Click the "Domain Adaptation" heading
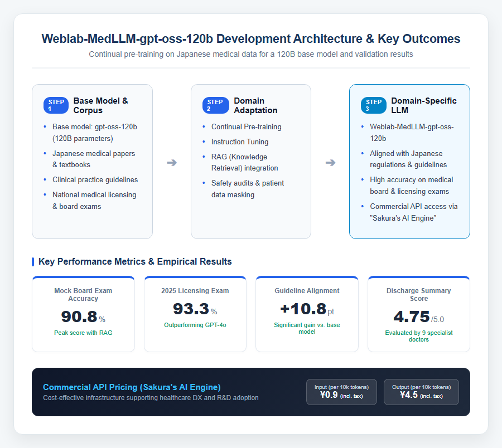This screenshot has width=502, height=448. point(255,105)
